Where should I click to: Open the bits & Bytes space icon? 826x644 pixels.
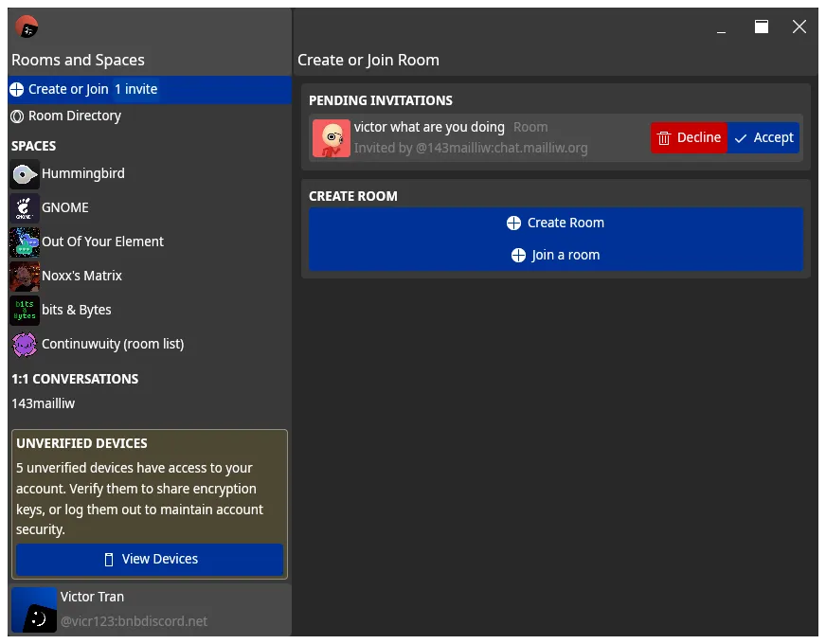pos(24,310)
